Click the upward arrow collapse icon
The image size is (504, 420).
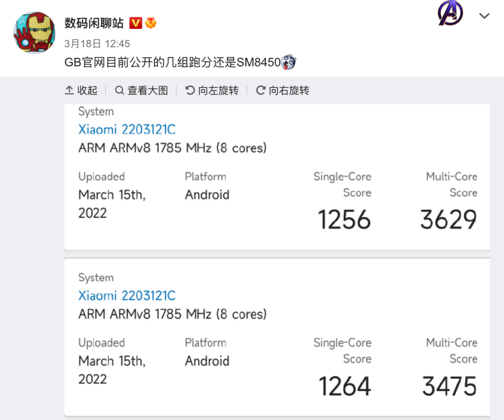tap(69, 90)
